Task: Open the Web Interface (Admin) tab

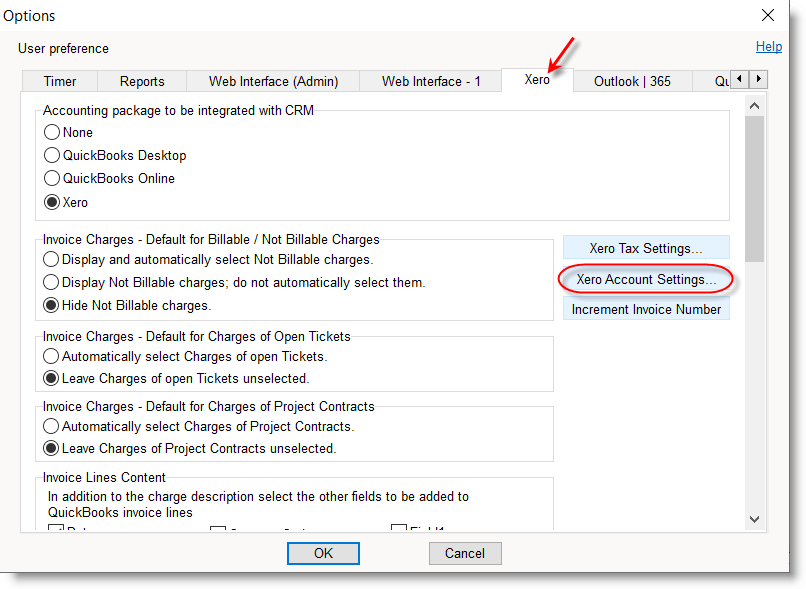Action: [x=272, y=81]
